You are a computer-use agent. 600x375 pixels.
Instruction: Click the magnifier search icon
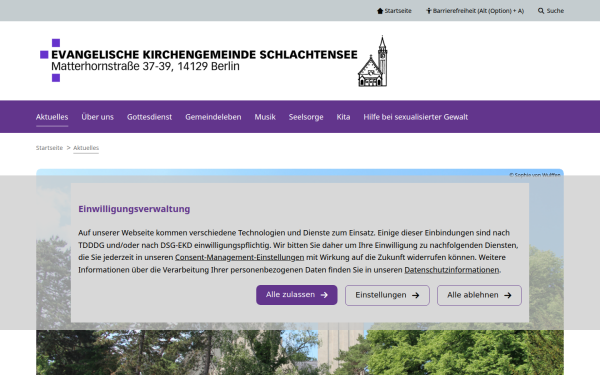(x=541, y=11)
